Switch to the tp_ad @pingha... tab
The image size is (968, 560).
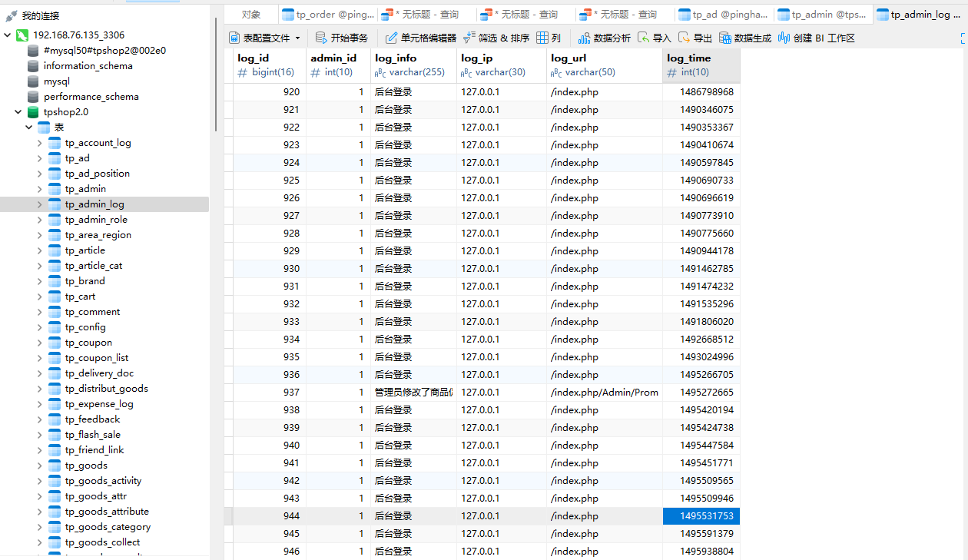pyautogui.click(x=723, y=15)
